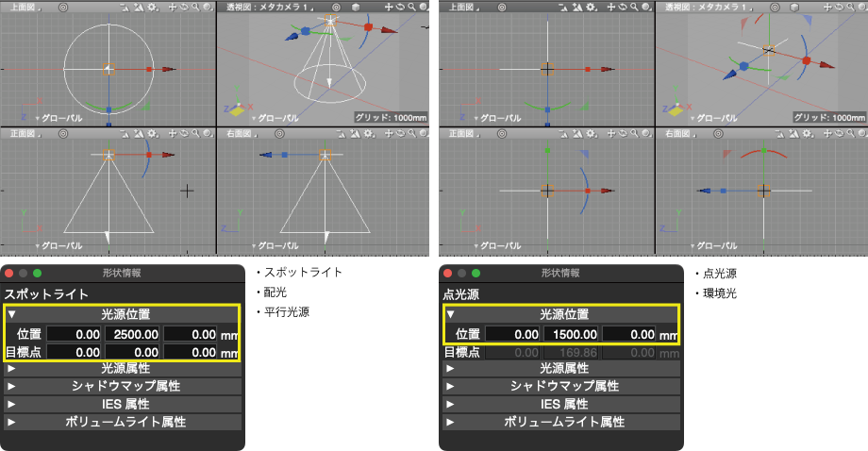The width and height of the screenshot is (868, 451).
Task: Click the gear icon in right top-view header
Action: pyautogui.click(x=590, y=7)
